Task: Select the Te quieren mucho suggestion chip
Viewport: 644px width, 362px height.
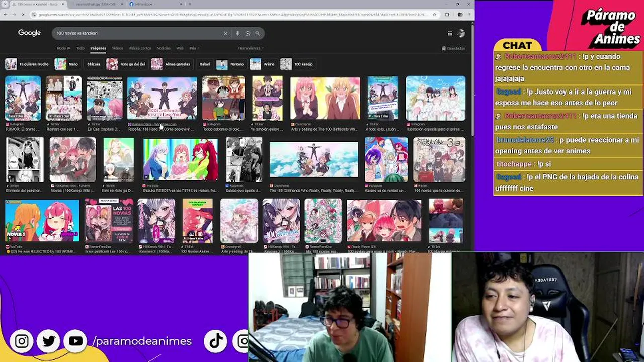Action: (28, 64)
